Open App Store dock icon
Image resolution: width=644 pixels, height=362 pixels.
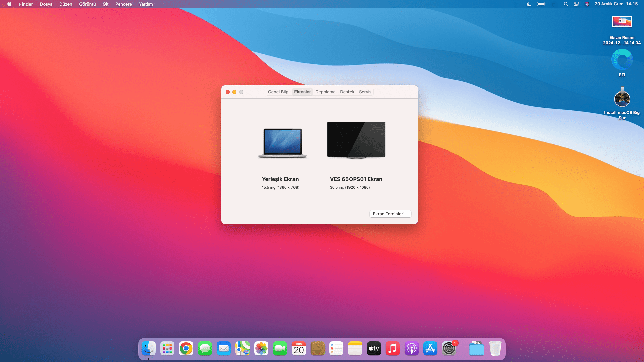click(x=430, y=349)
